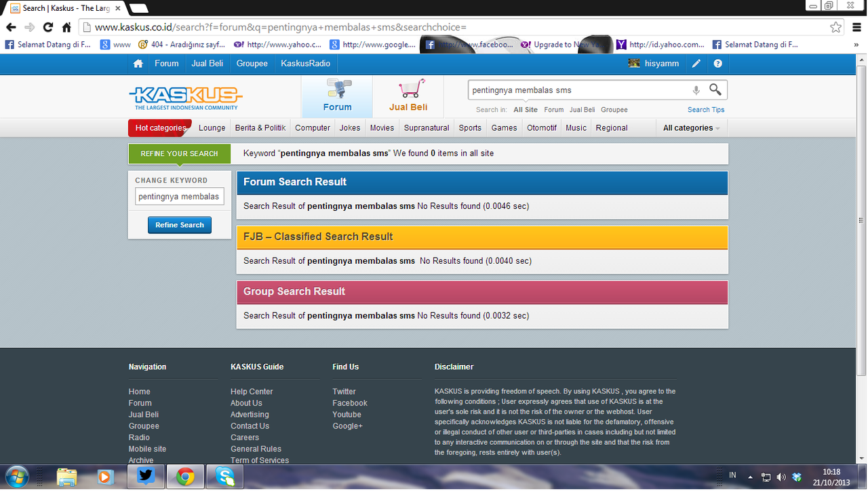Screen dimensions: 868x493
Task: Bookmark page with the star icon
Action: coord(836,27)
